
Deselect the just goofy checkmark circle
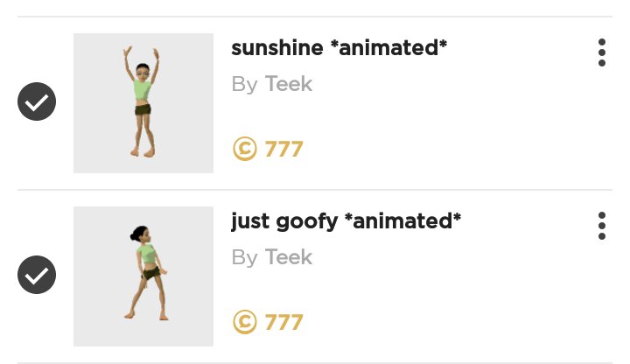(37, 276)
